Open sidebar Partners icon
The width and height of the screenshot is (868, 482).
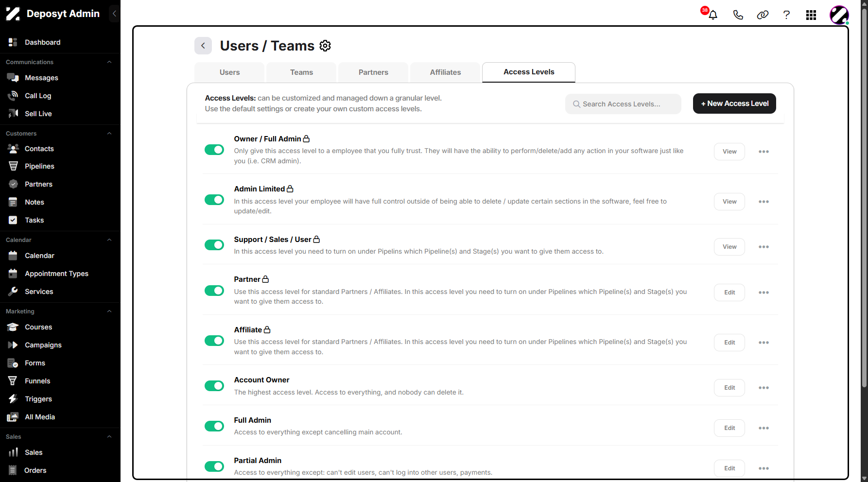13,184
